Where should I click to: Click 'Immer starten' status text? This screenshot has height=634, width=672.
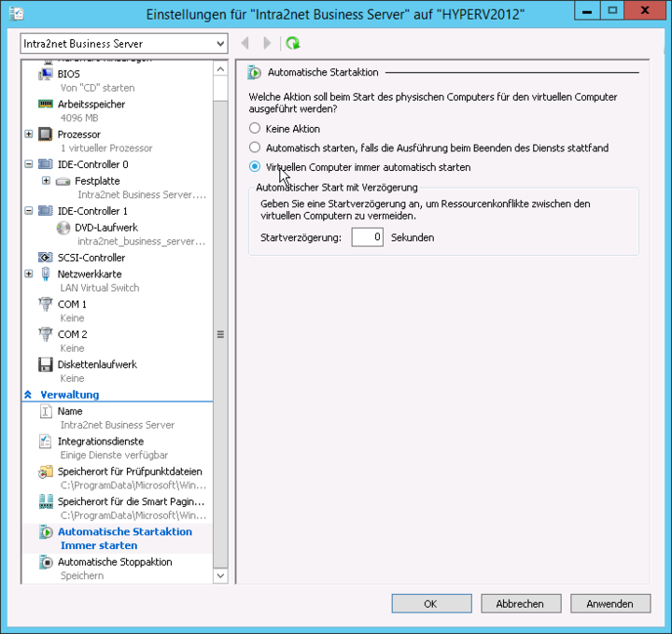tap(99, 545)
